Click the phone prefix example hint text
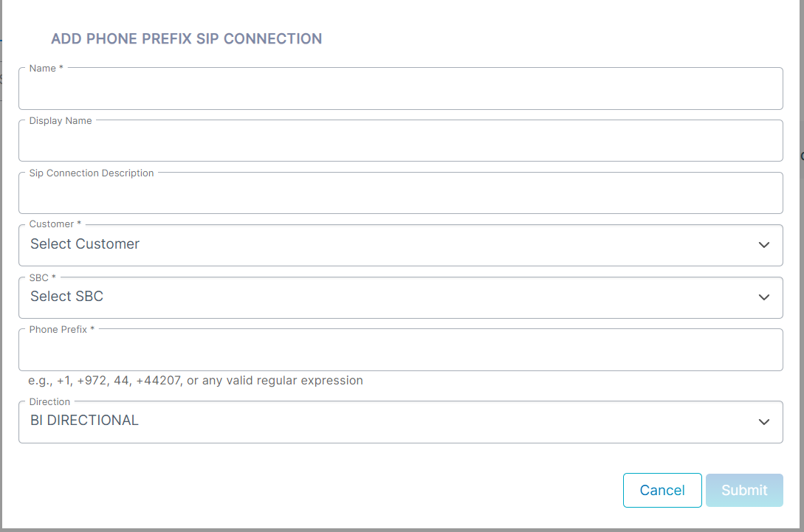Screen dimensions: 804x532 pyautogui.click(x=196, y=380)
